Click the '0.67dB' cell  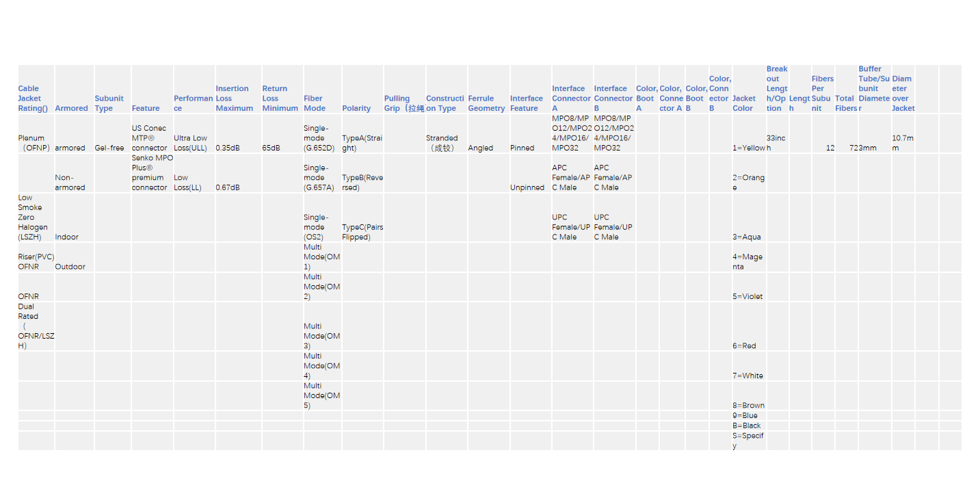(238, 173)
